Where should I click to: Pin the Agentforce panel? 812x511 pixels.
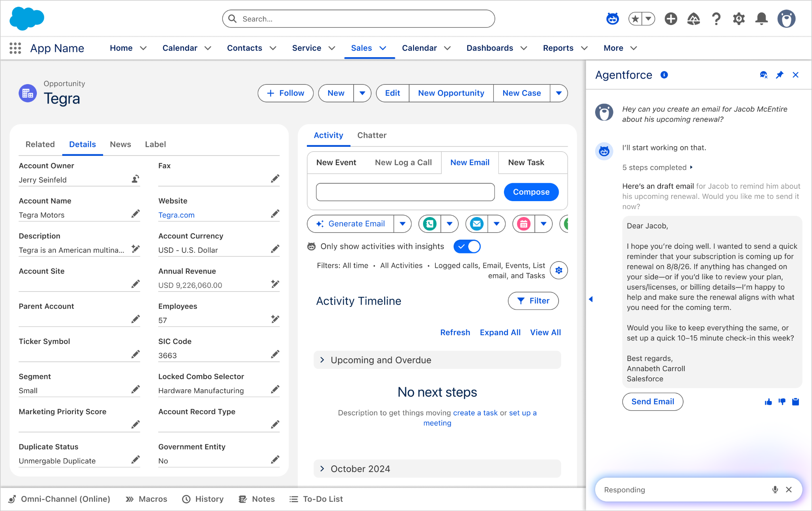coord(779,75)
